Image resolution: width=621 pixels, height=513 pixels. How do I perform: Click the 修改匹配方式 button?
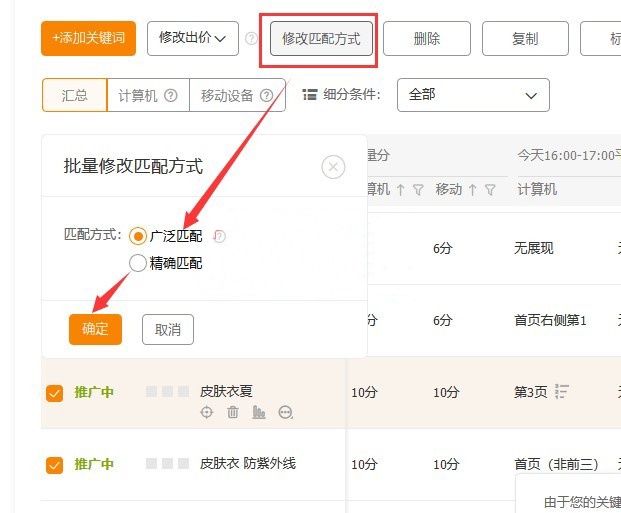(x=321, y=38)
